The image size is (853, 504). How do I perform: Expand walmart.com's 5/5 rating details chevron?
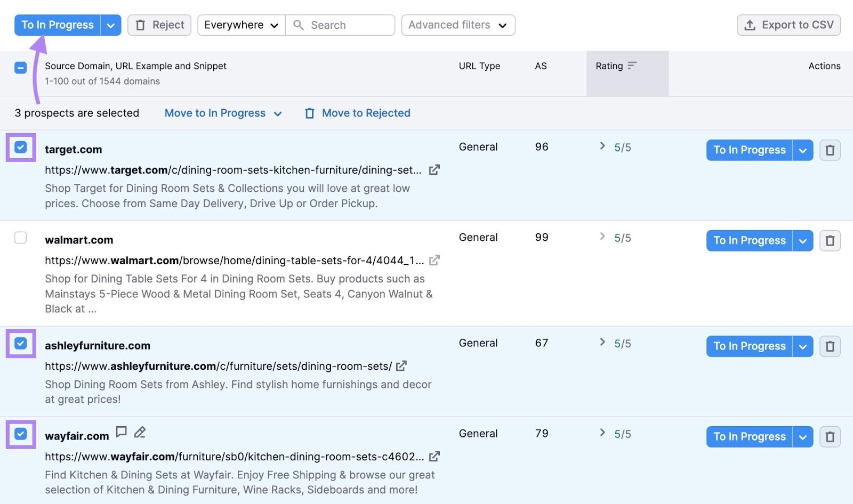[602, 237]
